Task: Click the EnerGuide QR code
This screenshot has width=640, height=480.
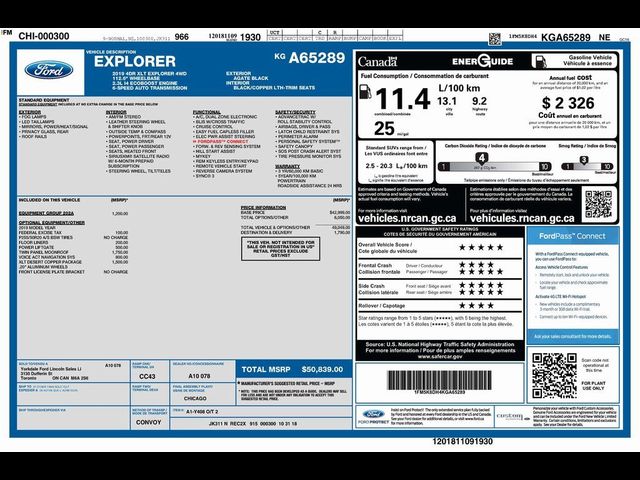Action: tap(598, 204)
